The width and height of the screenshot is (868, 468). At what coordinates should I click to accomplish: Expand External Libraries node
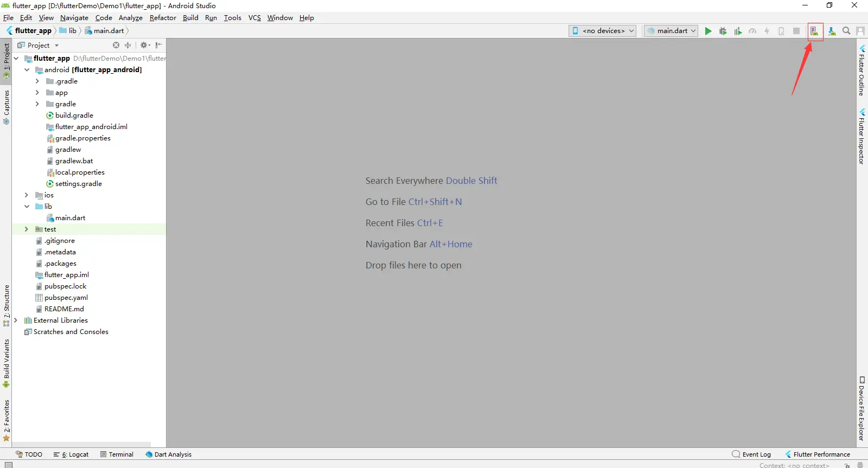point(16,320)
